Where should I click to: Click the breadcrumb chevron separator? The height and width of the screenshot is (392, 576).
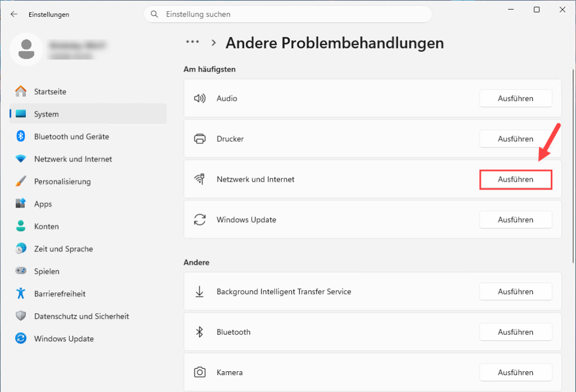(x=213, y=43)
